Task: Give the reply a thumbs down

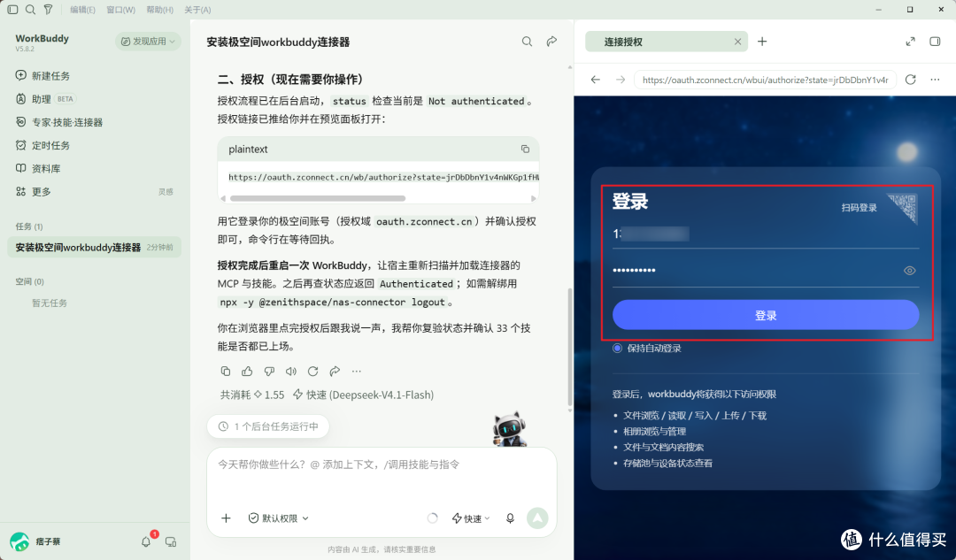Action: point(269,371)
